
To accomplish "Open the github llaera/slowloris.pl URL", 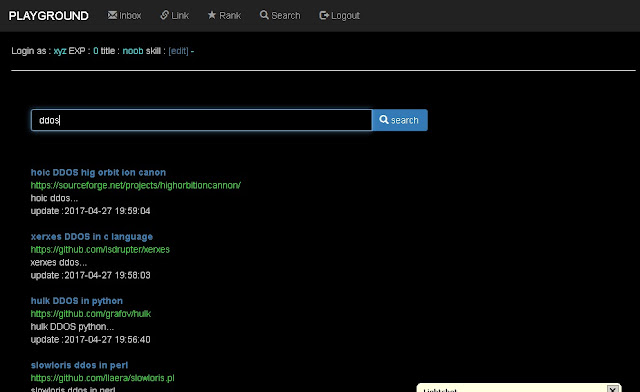I will coord(102,378).
